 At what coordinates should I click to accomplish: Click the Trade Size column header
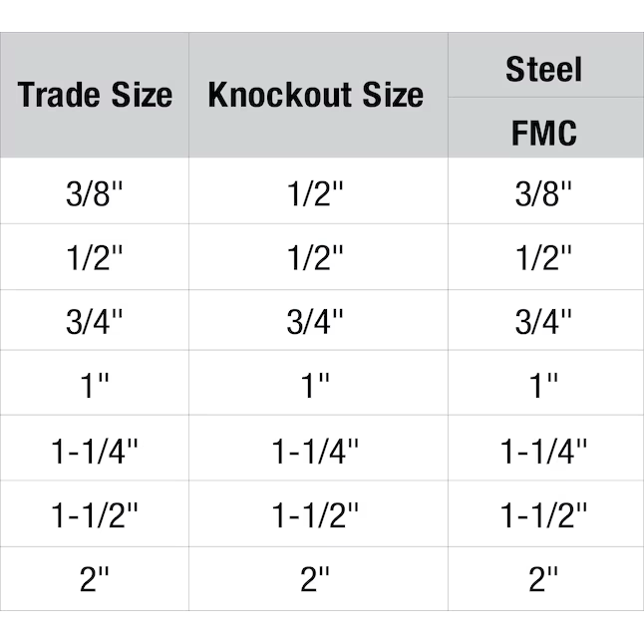point(95,96)
